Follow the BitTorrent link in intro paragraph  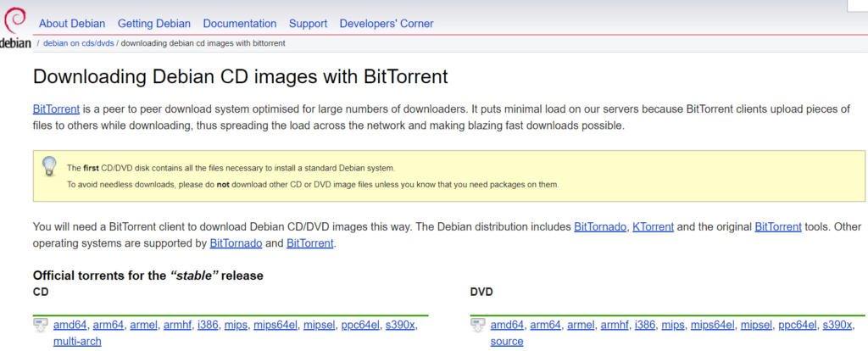(57, 109)
